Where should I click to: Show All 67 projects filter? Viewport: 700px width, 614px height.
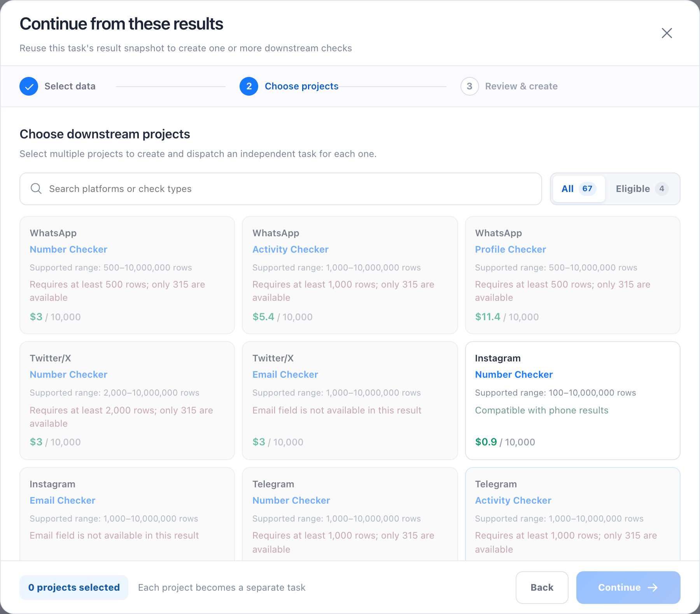579,189
